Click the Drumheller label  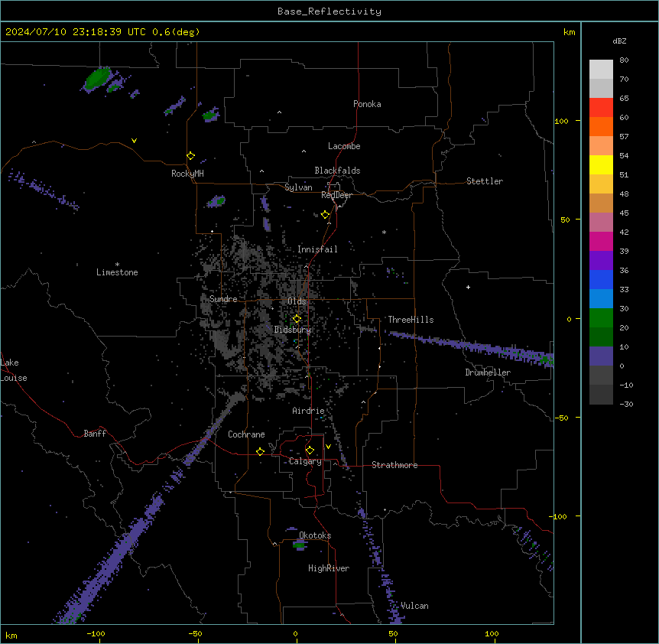coord(488,372)
